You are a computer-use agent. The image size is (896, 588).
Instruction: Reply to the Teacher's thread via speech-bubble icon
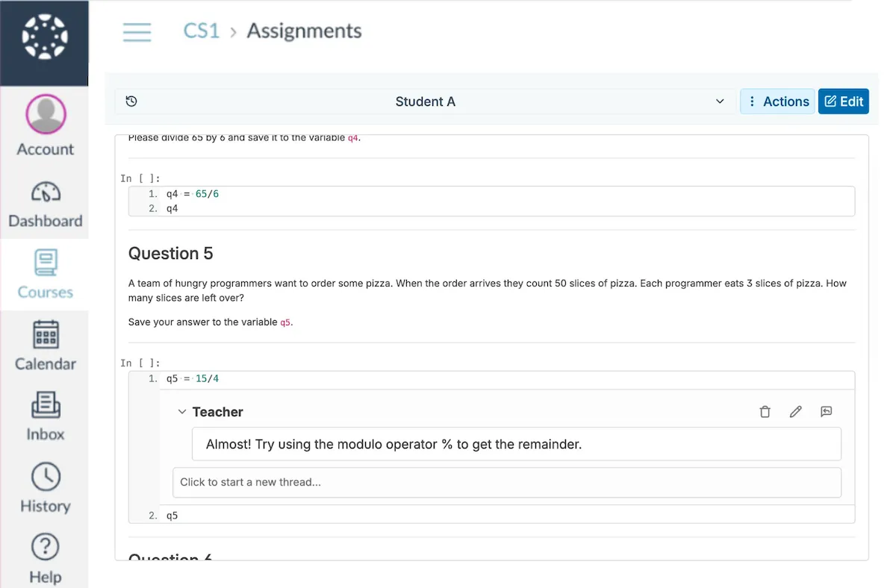click(826, 411)
